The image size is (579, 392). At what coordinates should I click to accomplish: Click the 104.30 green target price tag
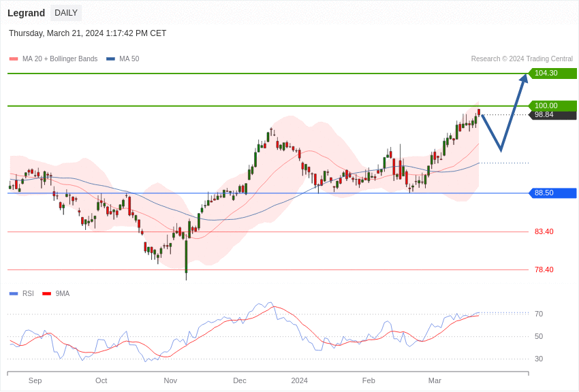click(x=552, y=73)
